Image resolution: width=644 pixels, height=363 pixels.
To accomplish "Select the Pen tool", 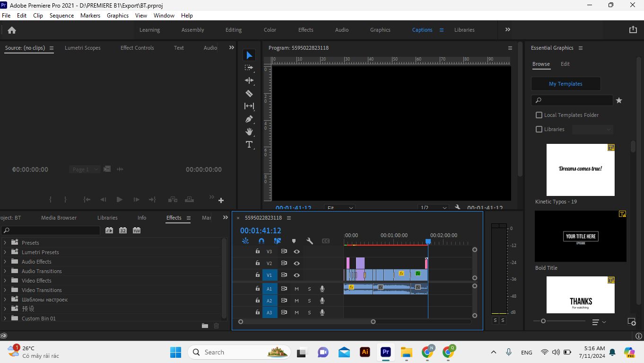I will [x=249, y=119].
